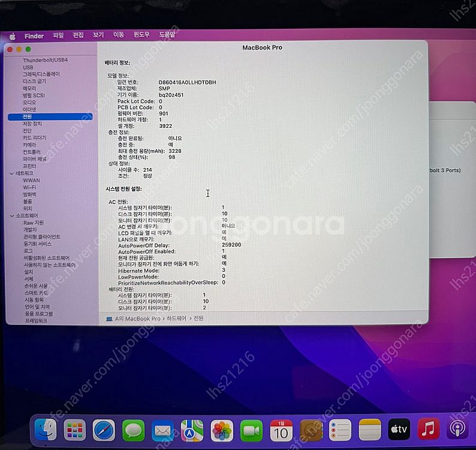Select Raw 지원 under 소프트웨어
The width and height of the screenshot is (476, 450).
[34, 223]
